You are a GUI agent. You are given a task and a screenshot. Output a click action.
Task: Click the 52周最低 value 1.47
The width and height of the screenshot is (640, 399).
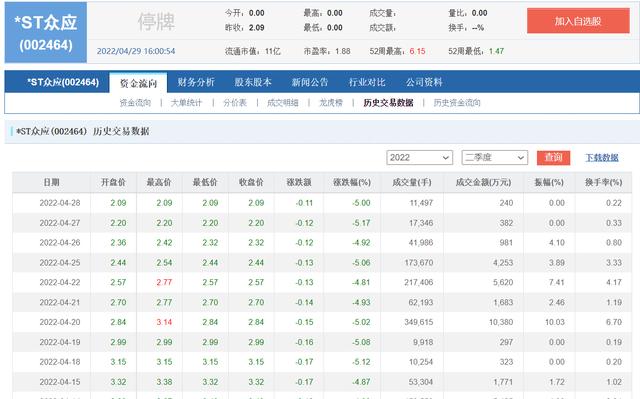click(496, 51)
